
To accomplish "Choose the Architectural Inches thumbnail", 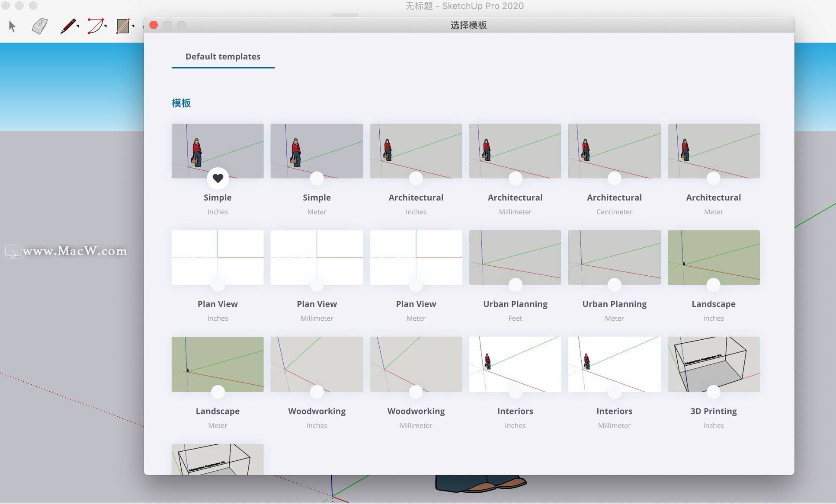I will click(x=416, y=151).
